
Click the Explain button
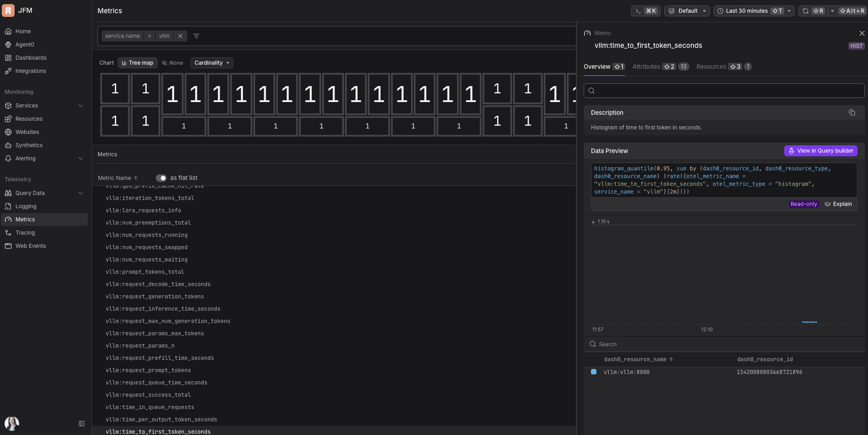[x=838, y=204]
